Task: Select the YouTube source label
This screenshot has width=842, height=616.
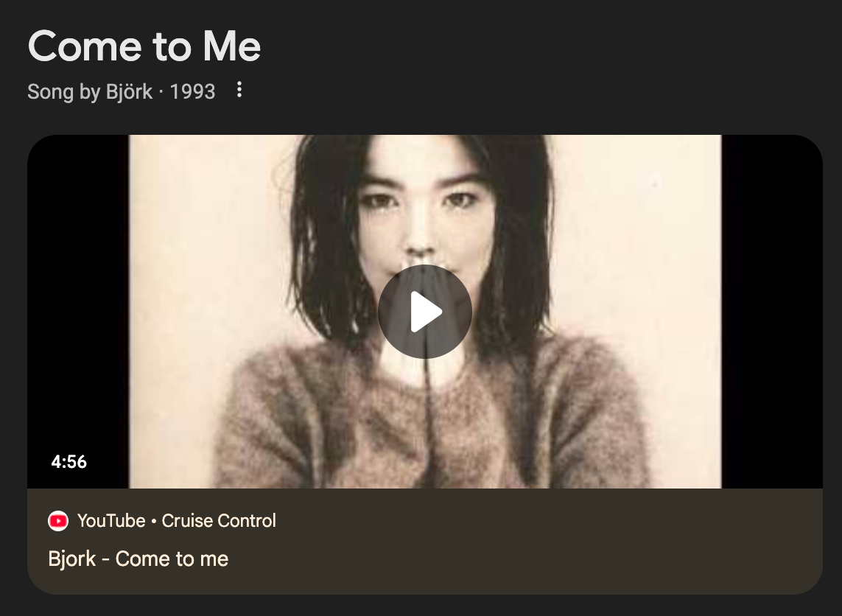Action: tap(111, 520)
